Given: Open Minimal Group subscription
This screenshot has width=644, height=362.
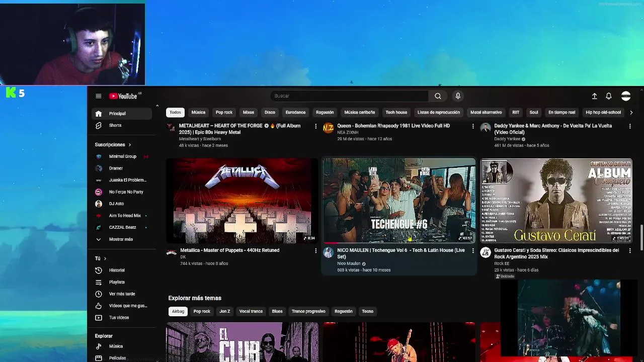Looking at the screenshot, I should tap(122, 156).
